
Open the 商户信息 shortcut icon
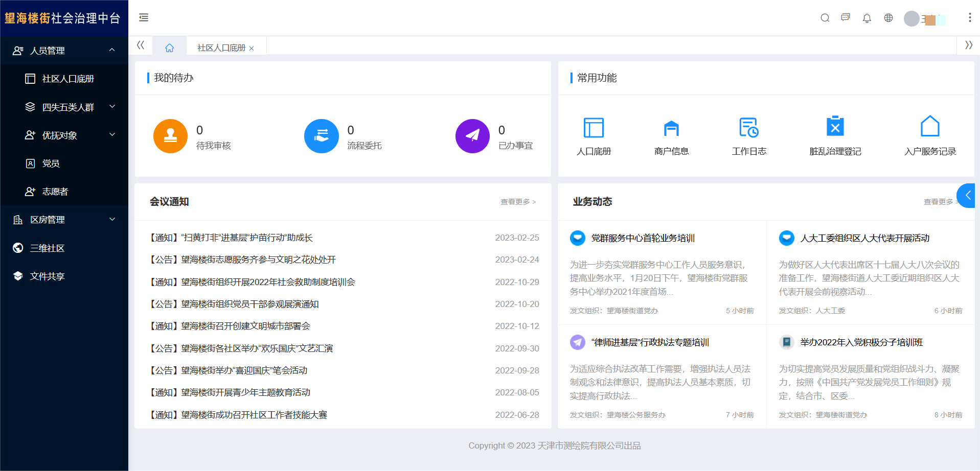point(671,128)
